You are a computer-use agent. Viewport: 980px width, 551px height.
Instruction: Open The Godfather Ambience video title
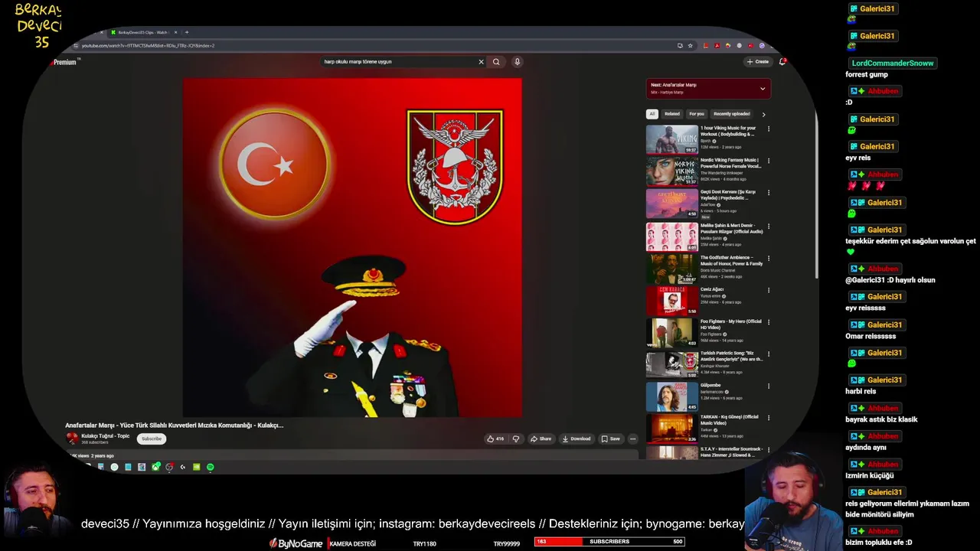coord(731,260)
